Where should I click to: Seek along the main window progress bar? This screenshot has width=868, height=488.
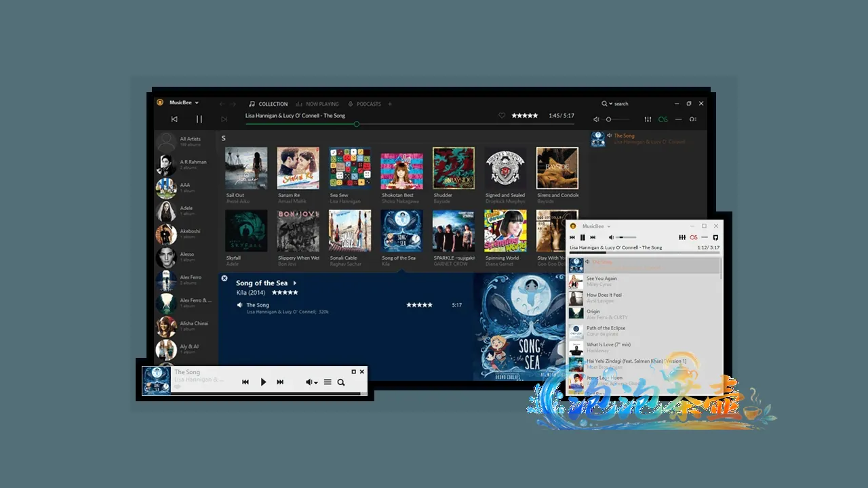(410, 124)
